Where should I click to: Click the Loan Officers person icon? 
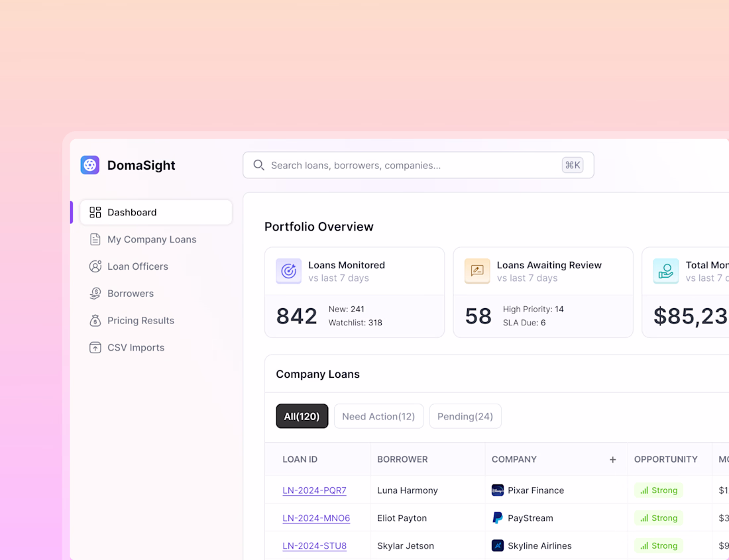point(95,266)
